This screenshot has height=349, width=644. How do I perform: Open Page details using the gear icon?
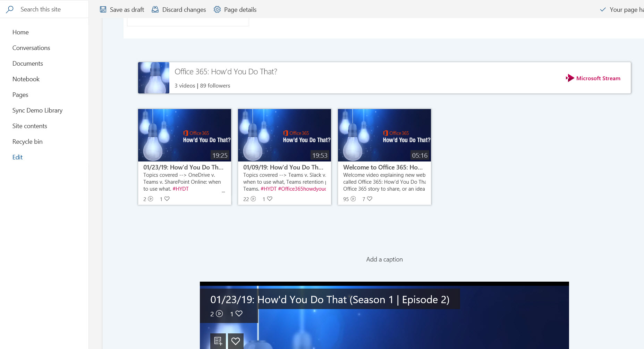(217, 9)
